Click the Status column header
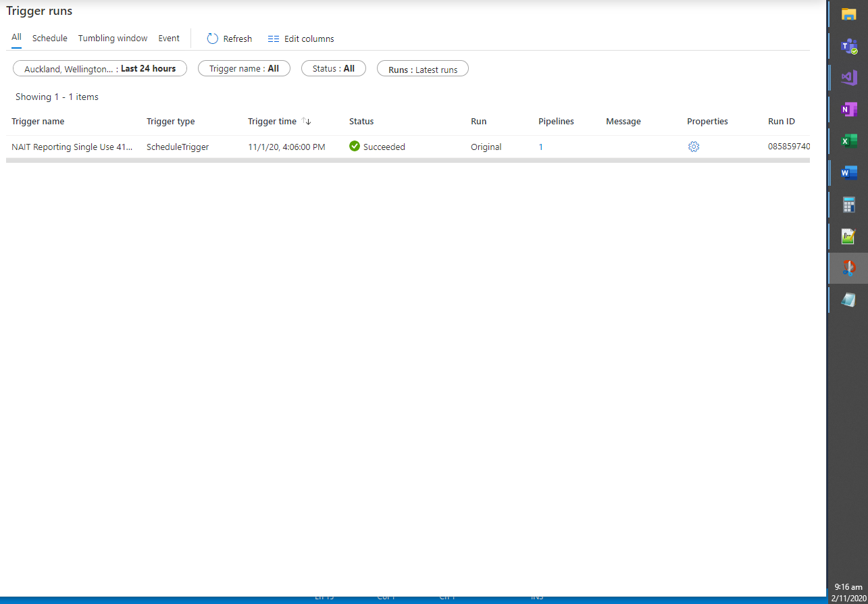868x604 pixels. [361, 122]
